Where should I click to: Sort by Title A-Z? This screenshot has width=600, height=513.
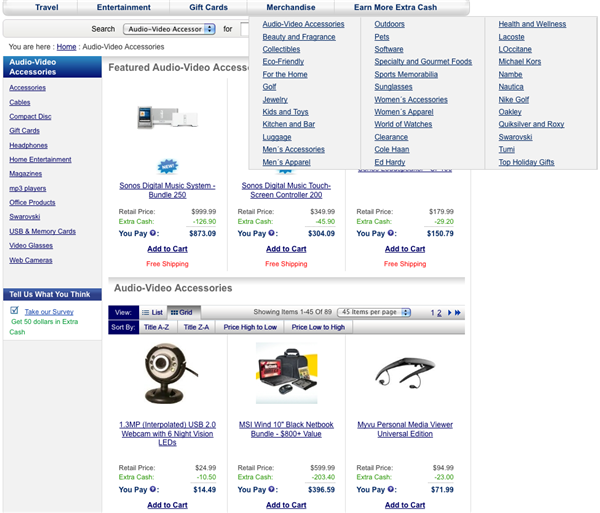[157, 327]
